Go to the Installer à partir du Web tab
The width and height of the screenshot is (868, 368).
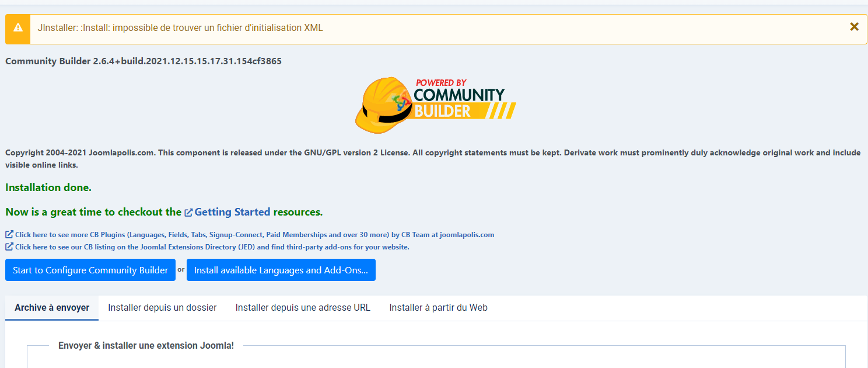(439, 308)
